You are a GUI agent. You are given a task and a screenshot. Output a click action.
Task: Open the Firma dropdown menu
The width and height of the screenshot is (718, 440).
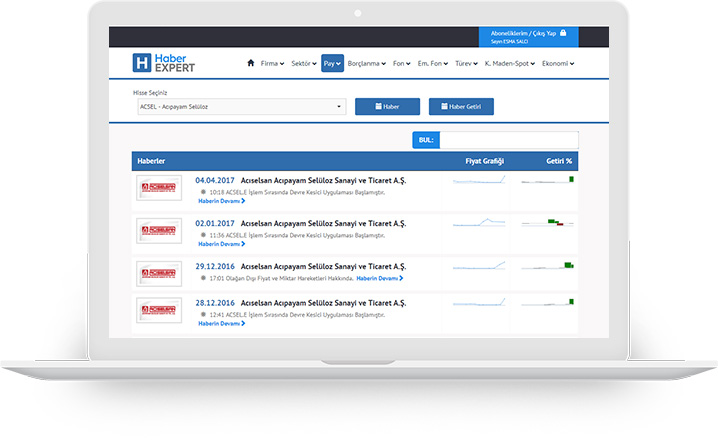point(272,64)
